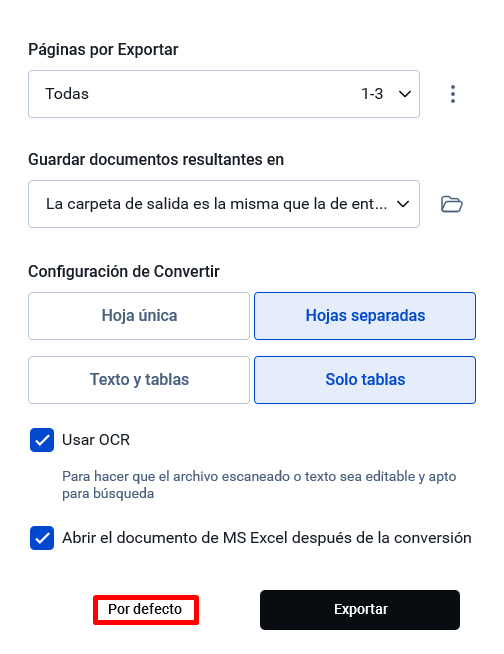504x654 pixels.
Task: Expand the page range chevron arrow
Action: (405, 94)
